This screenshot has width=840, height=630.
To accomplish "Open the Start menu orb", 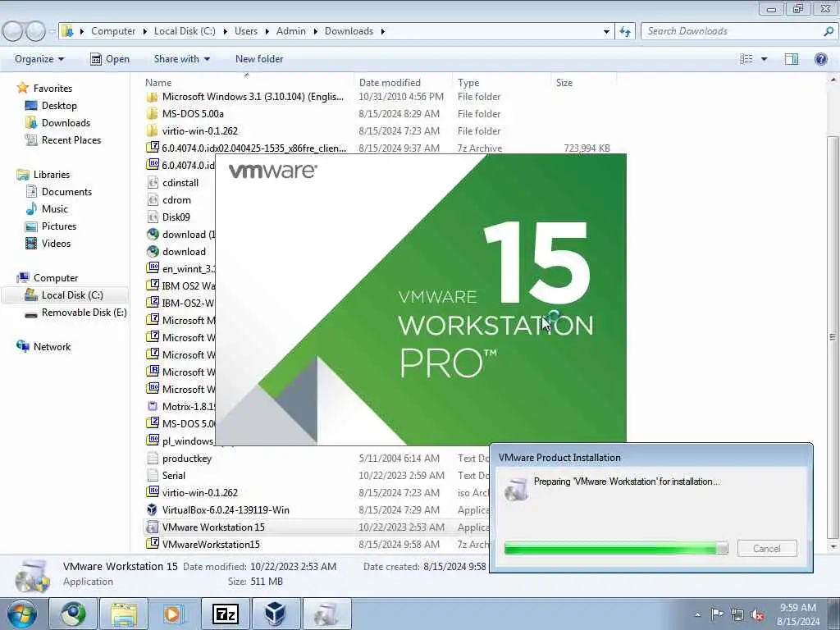I will pos(22,614).
